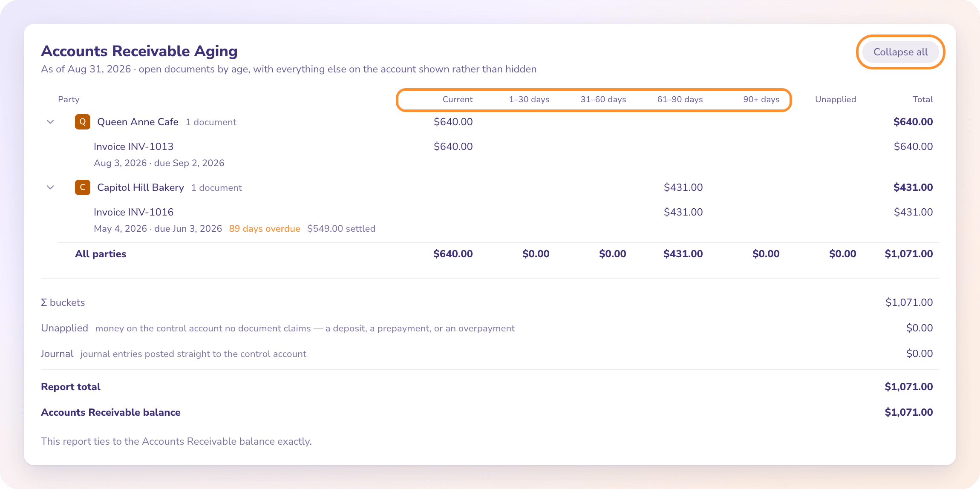
Task: Select the Queen Anne Cafe party name
Action: (x=138, y=122)
